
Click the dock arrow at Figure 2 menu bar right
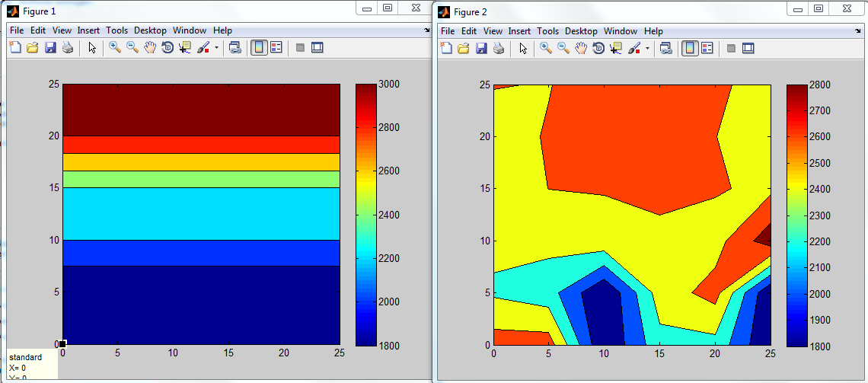tap(858, 30)
